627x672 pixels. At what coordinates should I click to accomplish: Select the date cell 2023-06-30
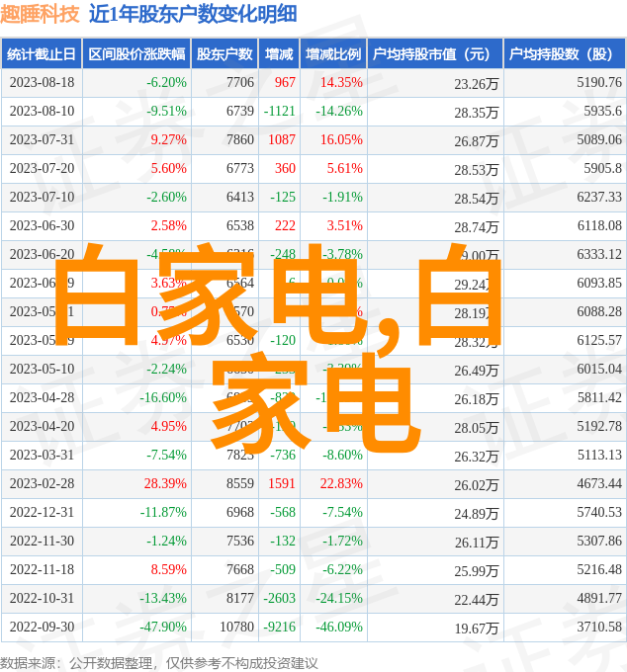point(42,226)
